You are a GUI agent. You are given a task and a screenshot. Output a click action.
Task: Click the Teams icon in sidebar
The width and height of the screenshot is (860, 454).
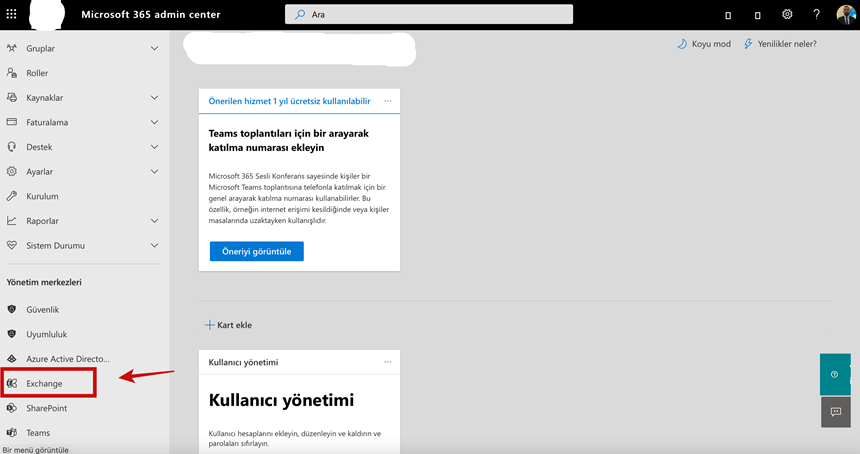pyautogui.click(x=12, y=433)
